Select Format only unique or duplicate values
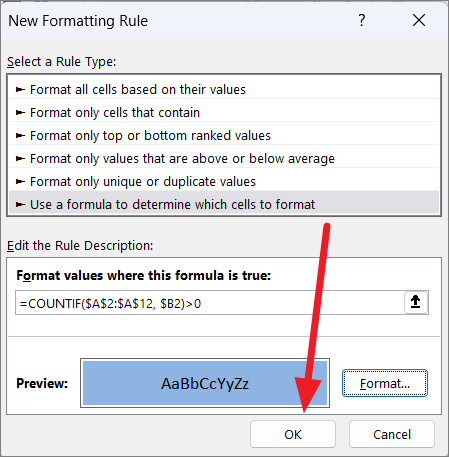This screenshot has height=457, width=449. (224, 181)
